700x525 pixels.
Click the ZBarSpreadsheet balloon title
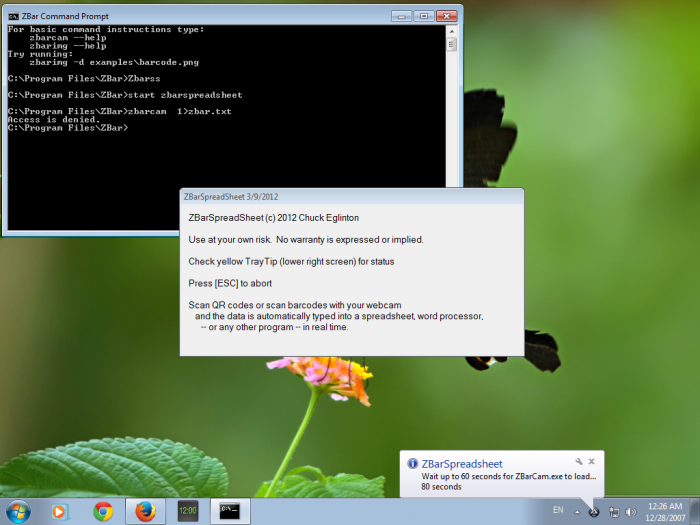pos(462,464)
